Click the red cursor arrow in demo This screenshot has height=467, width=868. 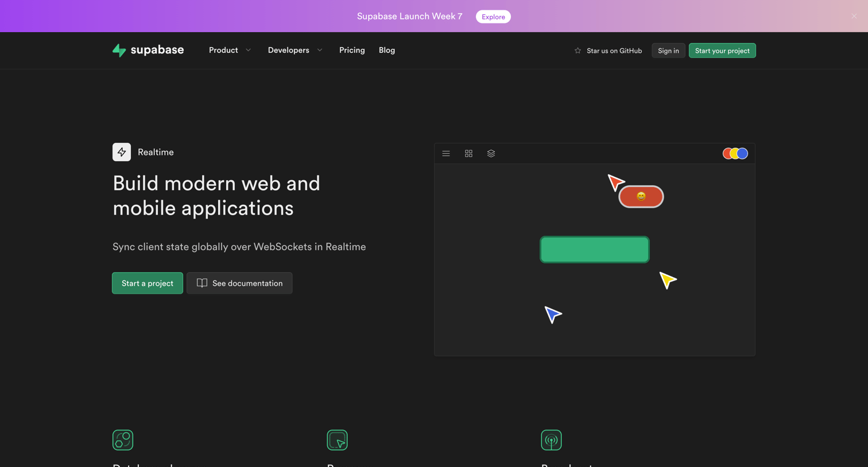pyautogui.click(x=615, y=182)
